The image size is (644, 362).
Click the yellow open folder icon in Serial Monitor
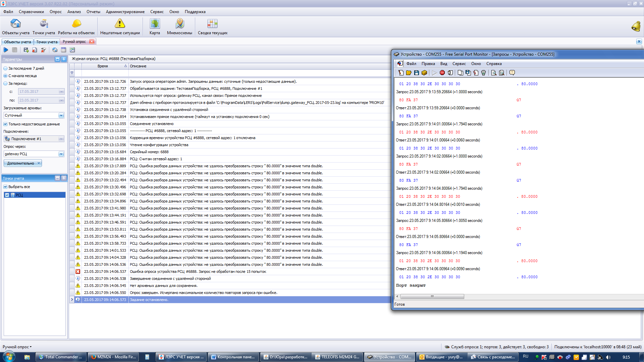(x=409, y=73)
